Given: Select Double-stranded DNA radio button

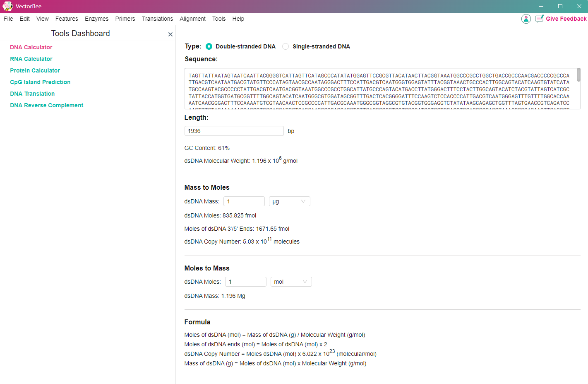Looking at the screenshot, I should [x=209, y=46].
